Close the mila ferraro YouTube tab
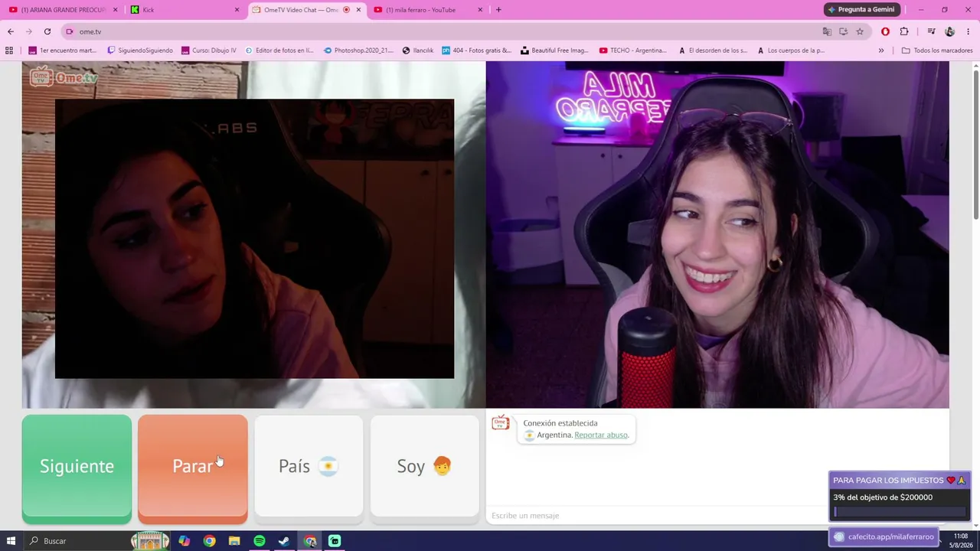This screenshot has height=551, width=980. pyautogui.click(x=480, y=10)
